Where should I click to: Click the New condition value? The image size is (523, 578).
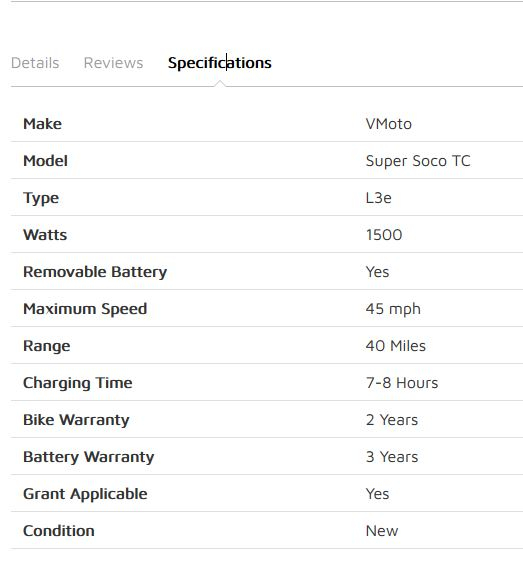(x=382, y=531)
